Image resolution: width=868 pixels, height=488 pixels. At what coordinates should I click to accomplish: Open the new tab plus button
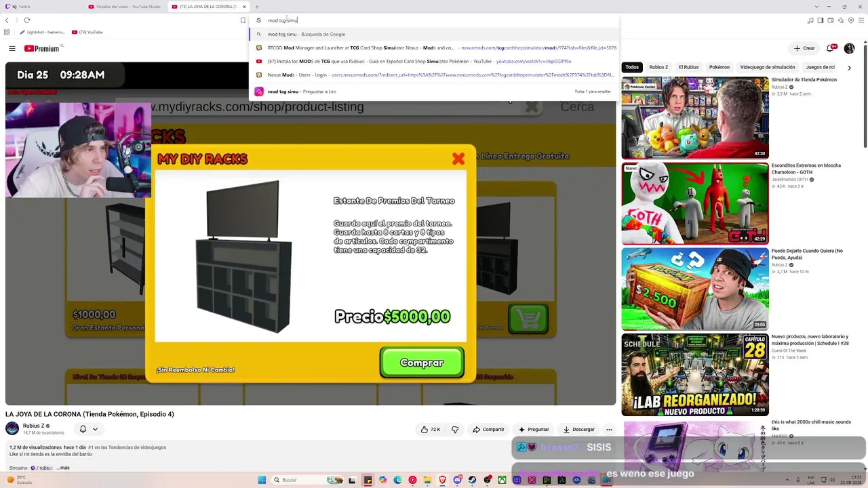[x=257, y=7]
